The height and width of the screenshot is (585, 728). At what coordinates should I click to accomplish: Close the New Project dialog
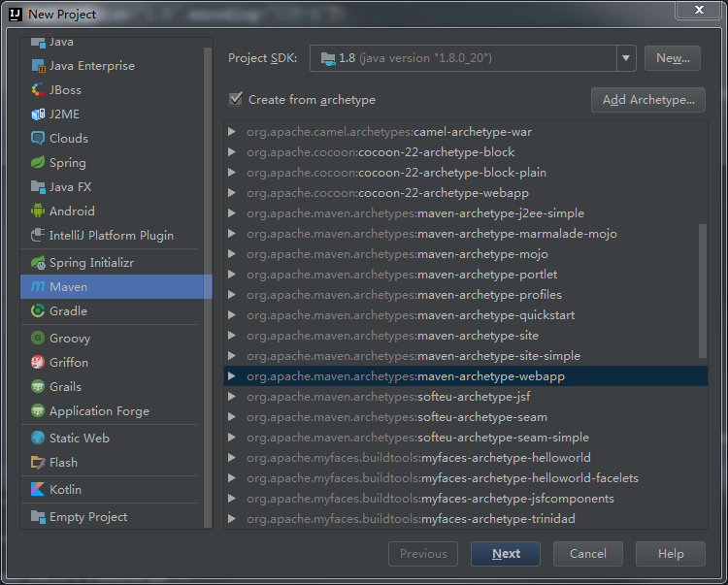(x=699, y=10)
